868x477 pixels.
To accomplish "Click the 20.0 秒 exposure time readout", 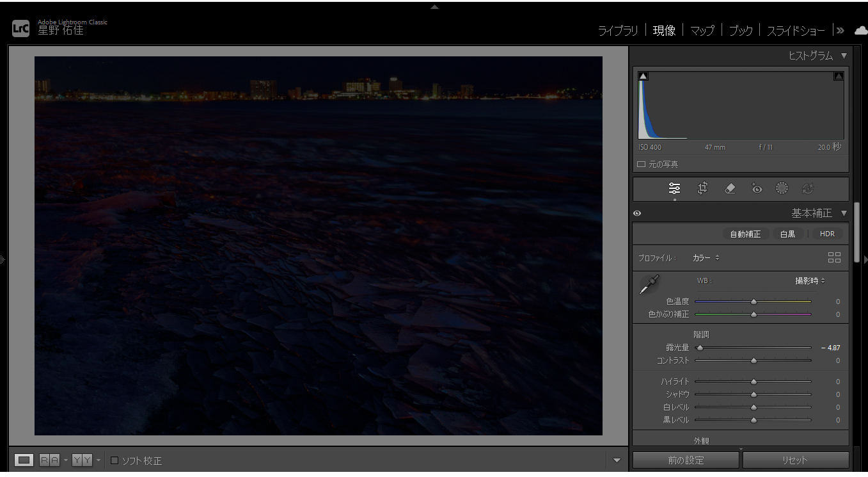I will (830, 147).
